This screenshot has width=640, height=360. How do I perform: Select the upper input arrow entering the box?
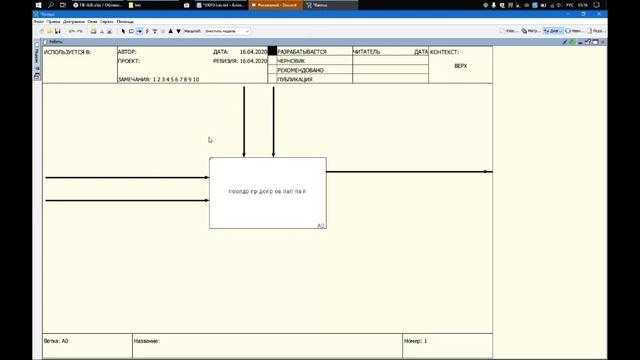[x=127, y=178]
